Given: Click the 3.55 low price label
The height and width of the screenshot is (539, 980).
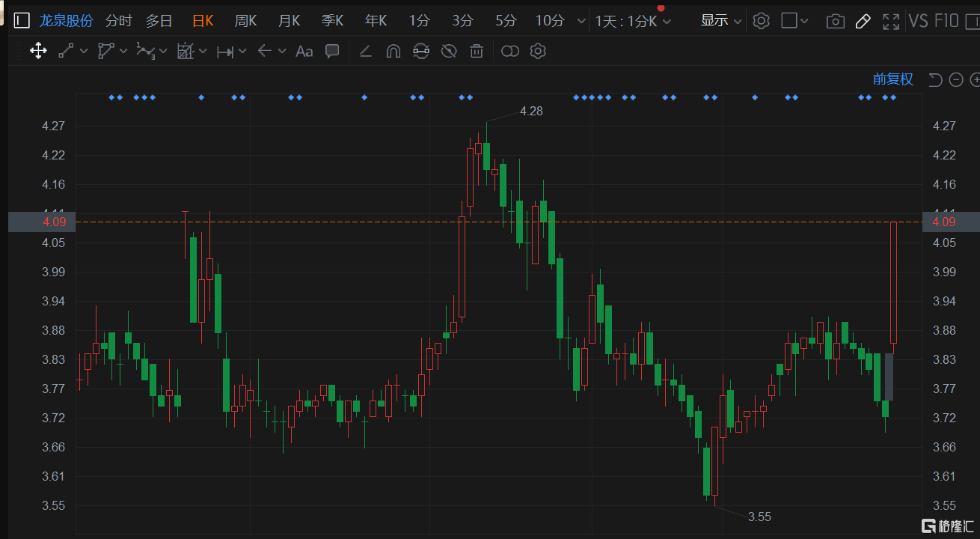Looking at the screenshot, I should click(759, 517).
